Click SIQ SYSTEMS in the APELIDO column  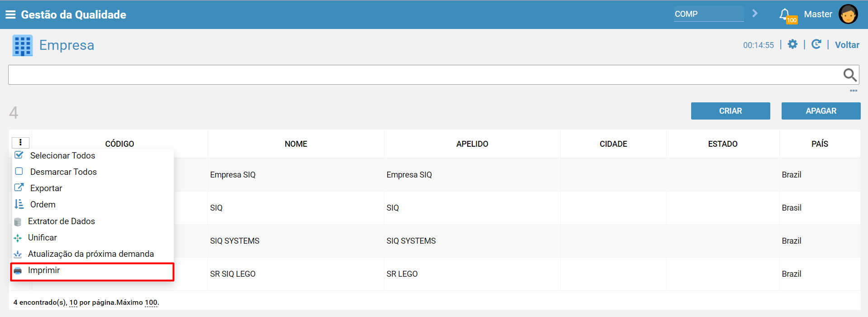tap(411, 241)
